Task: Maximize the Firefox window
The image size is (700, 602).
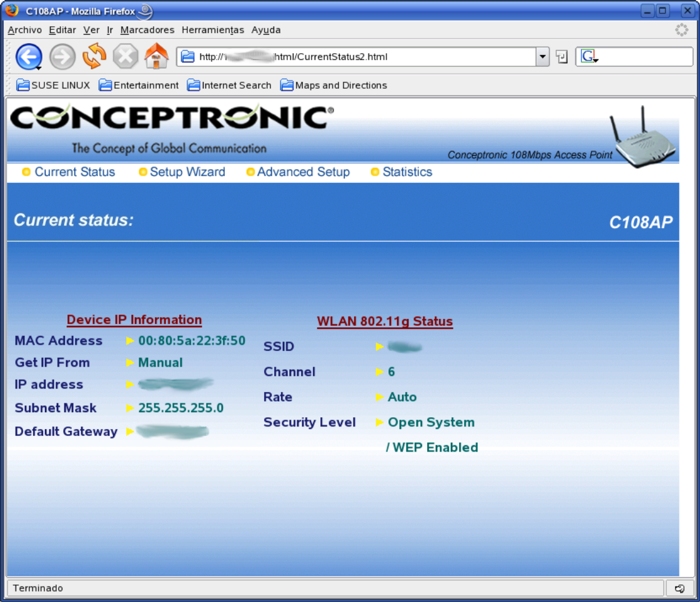Action: [663, 11]
